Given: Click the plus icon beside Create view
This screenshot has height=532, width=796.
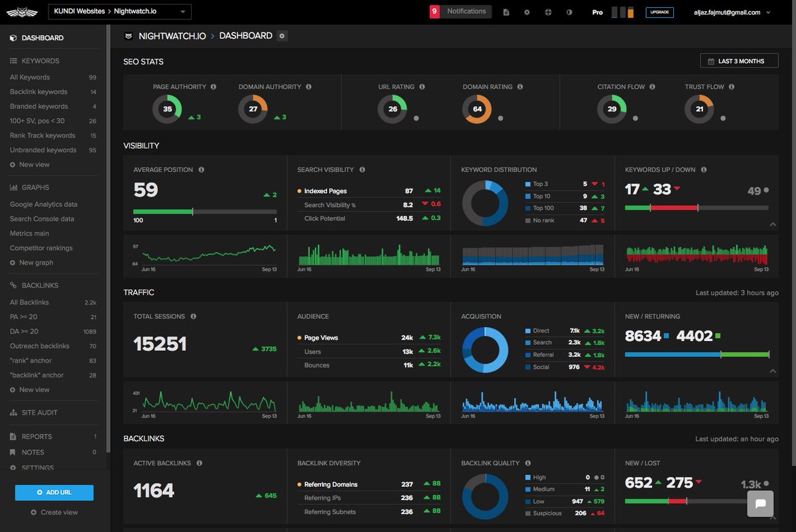Looking at the screenshot, I should (x=34, y=512).
